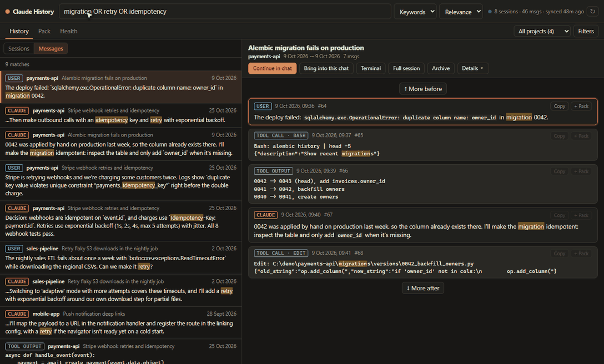
Task: Click the 'alembic history | head -5' command text
Action: (311, 146)
